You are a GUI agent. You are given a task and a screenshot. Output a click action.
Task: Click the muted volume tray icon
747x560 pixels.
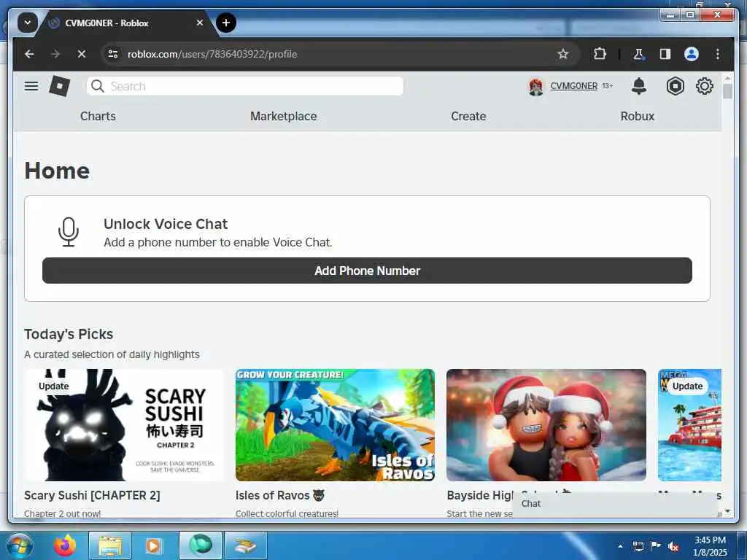click(x=673, y=546)
